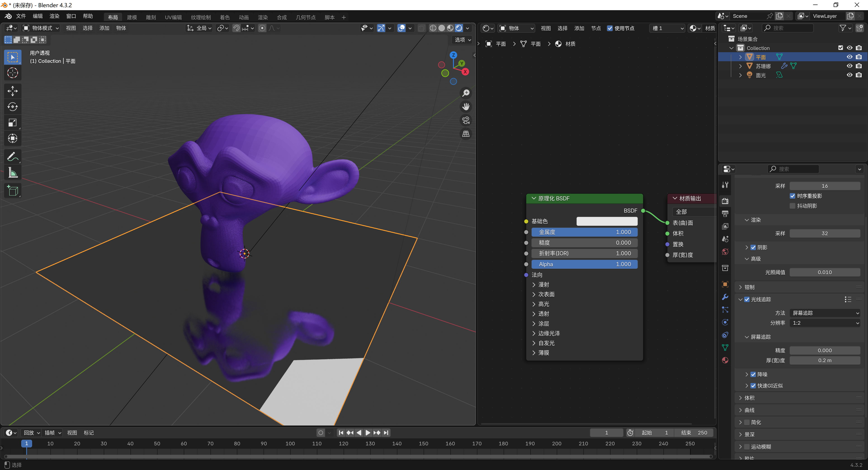Select the Rotate tool
The height and width of the screenshot is (470, 868).
[x=12, y=107]
